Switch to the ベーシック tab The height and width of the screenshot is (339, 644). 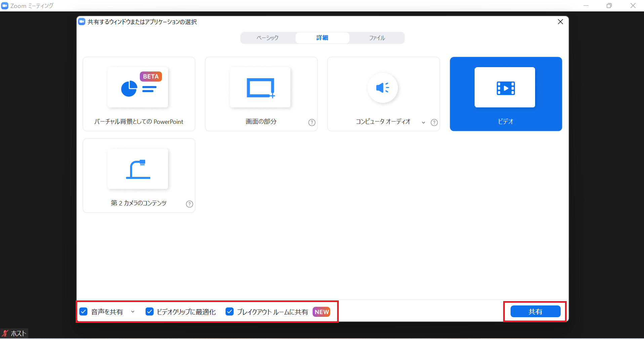coord(268,38)
